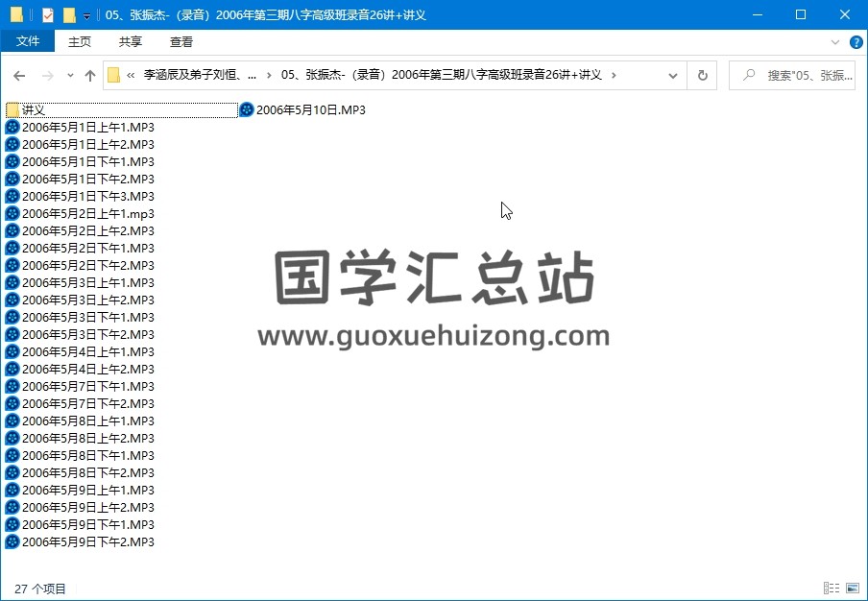Open the 共享 ribbon tab
The height and width of the screenshot is (601, 868).
[x=130, y=41]
